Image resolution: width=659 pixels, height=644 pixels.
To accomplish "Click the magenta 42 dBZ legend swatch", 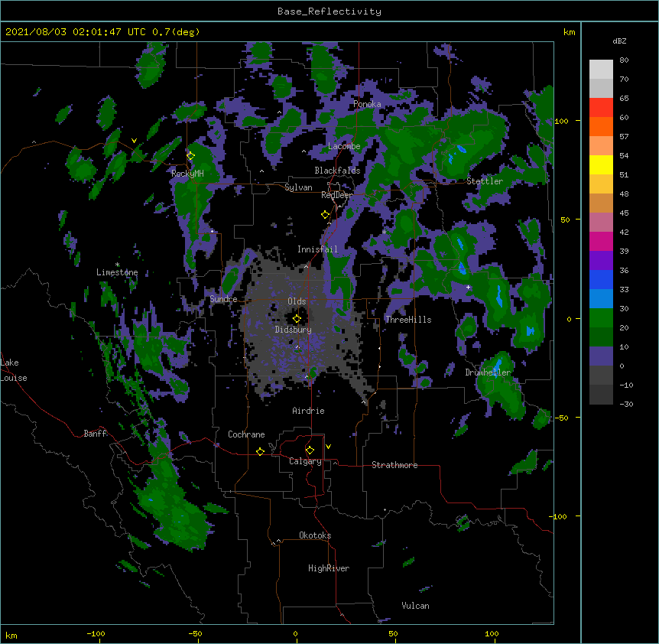I will click(601, 241).
